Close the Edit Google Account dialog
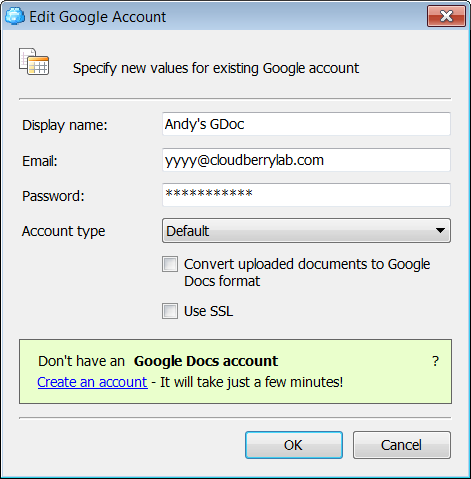Viewport: 471px width, 479px height. 446,16
